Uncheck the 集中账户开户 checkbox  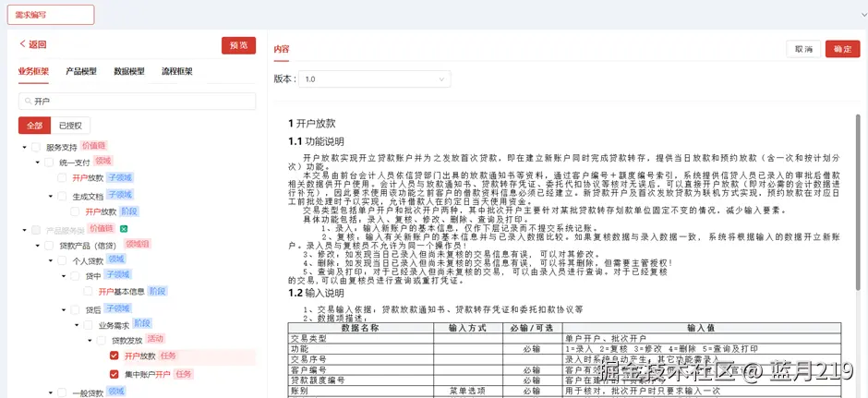(114, 374)
